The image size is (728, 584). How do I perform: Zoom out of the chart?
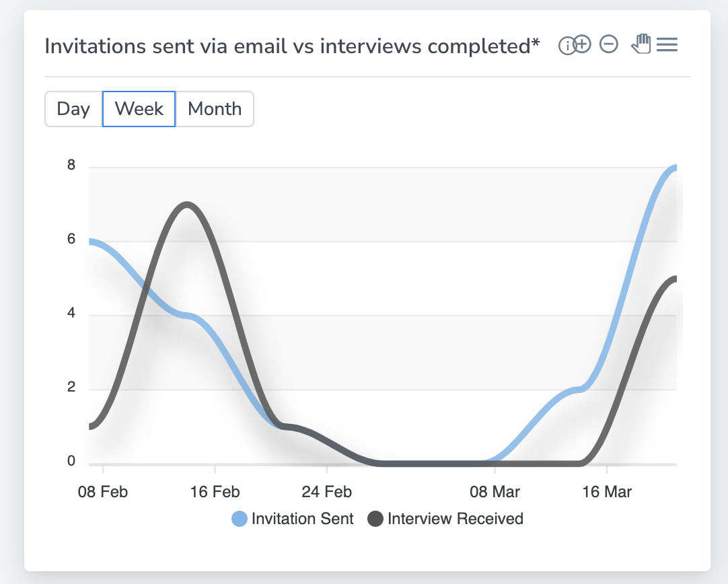608,45
